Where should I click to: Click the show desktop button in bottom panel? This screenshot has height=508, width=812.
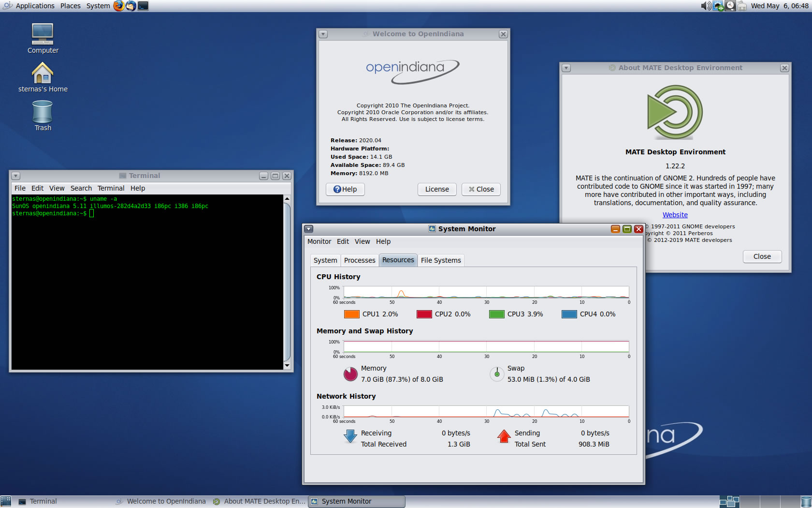point(6,502)
